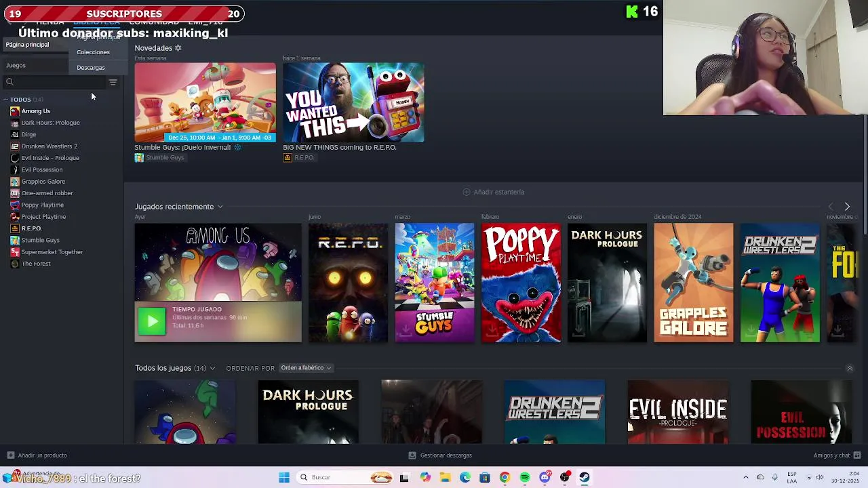
Task: Show hidden system tray icons chevron
Action: point(745,477)
